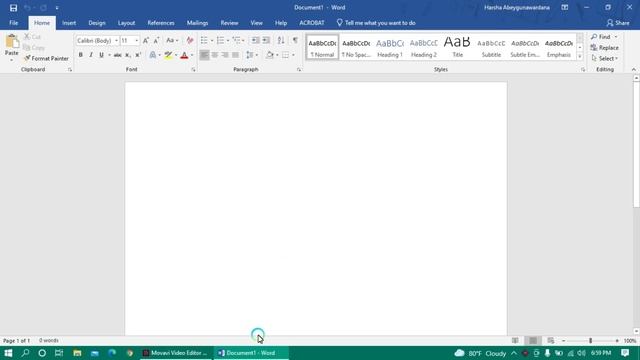Click Line and Paragraph Spacing icon
Image resolution: width=640 pixels, height=360 pixels.
coord(250,55)
